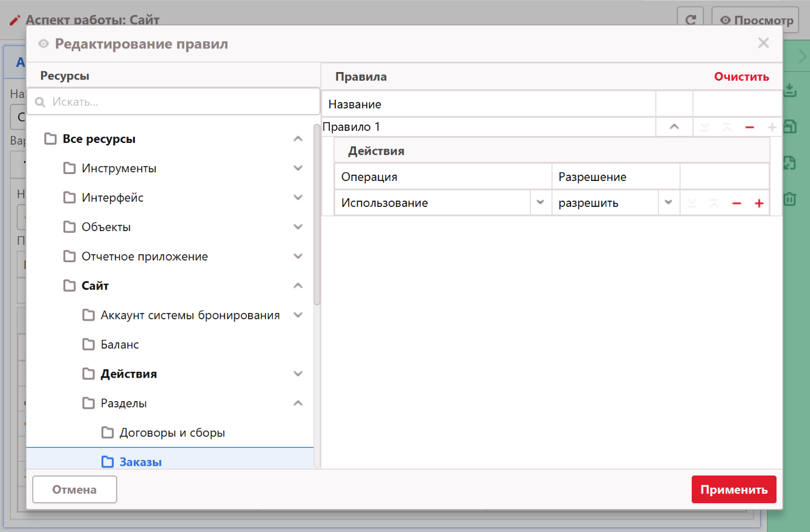This screenshot has height=532, width=810.
Task: Open the Использование operation dropdown
Action: [x=541, y=203]
